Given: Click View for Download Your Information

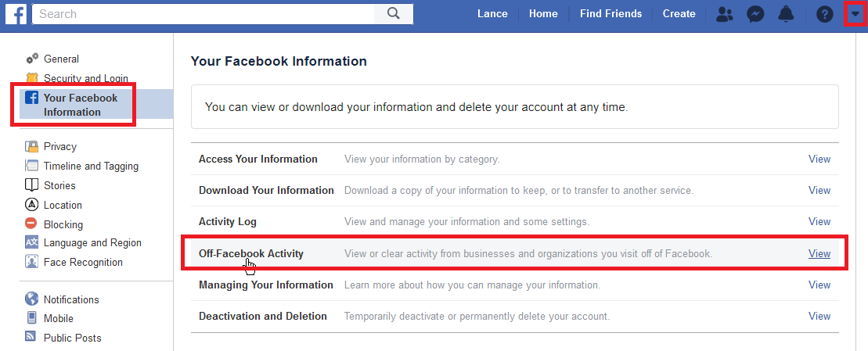Looking at the screenshot, I should pos(819,190).
